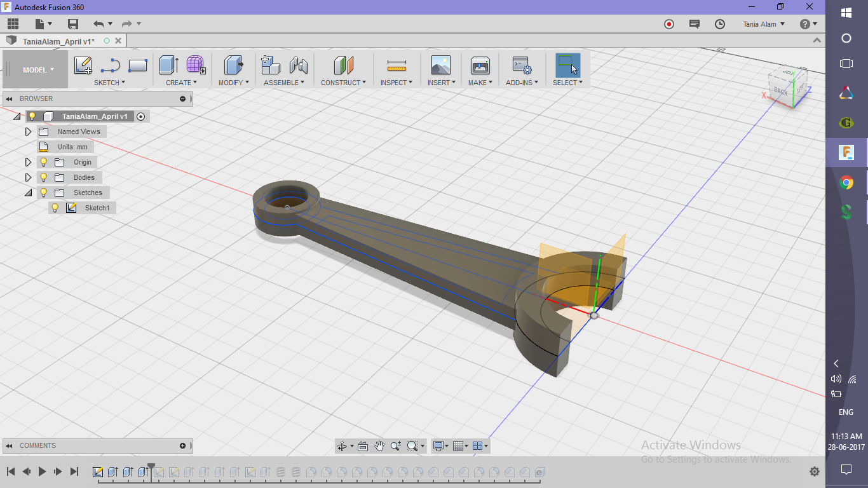Select the Press Pull modify tool
The image size is (868, 488).
pyautogui.click(x=234, y=65)
